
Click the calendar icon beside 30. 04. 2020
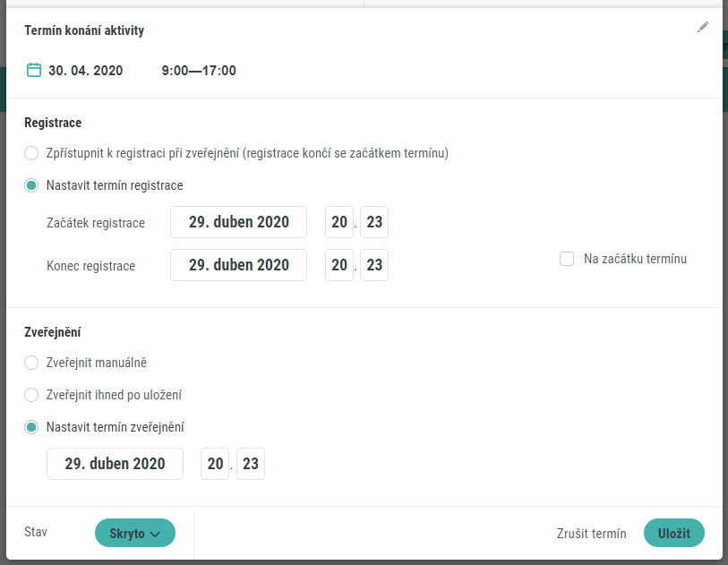34,70
